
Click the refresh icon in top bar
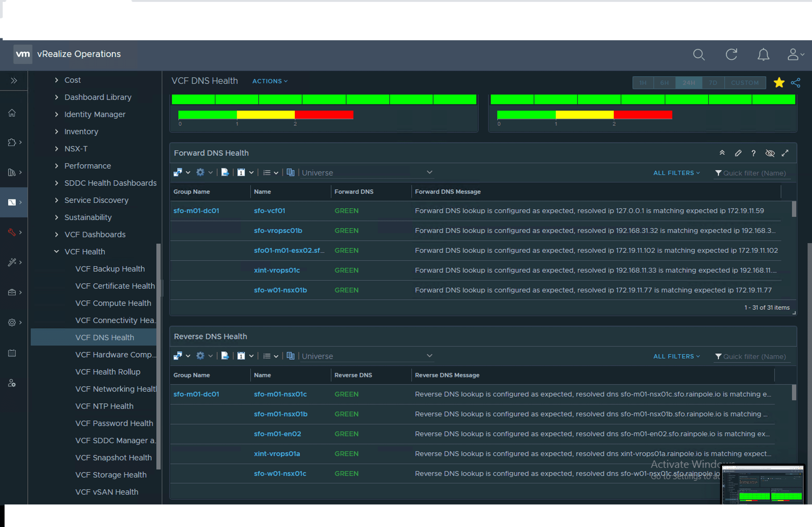click(x=731, y=54)
